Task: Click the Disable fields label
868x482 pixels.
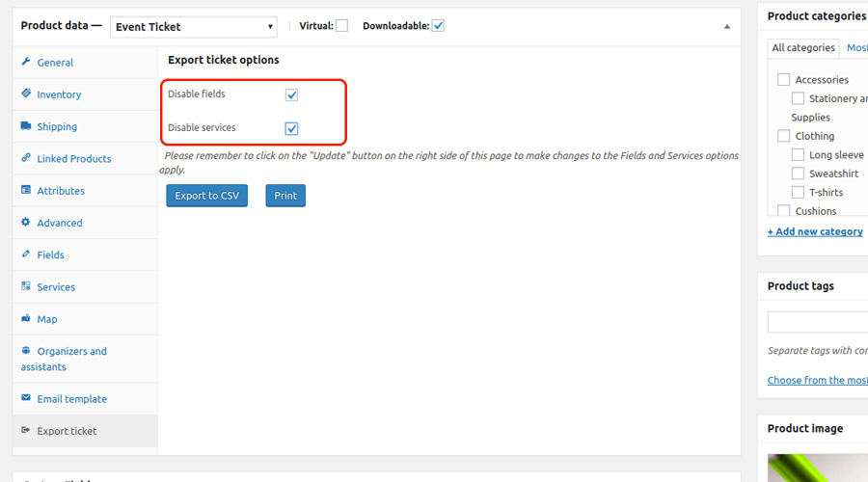Action: click(197, 94)
